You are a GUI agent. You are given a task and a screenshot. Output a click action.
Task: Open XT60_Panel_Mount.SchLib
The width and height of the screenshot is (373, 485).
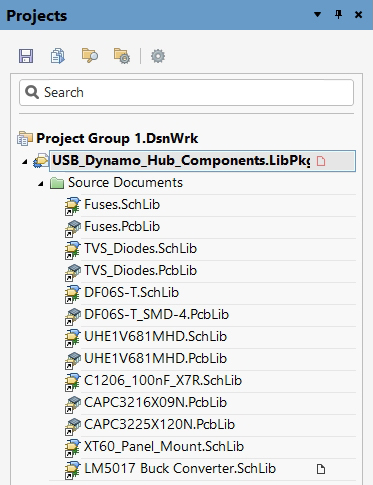[164, 447]
